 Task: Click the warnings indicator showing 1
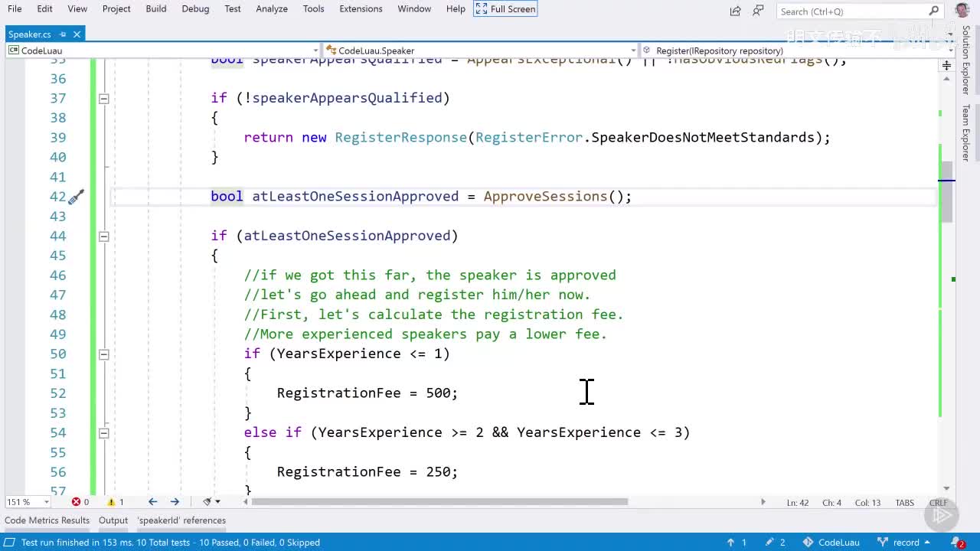point(116,502)
